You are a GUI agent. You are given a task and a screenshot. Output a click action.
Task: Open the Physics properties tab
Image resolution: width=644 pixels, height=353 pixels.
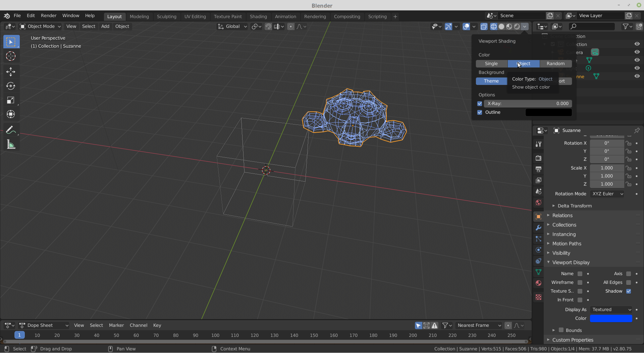click(539, 250)
